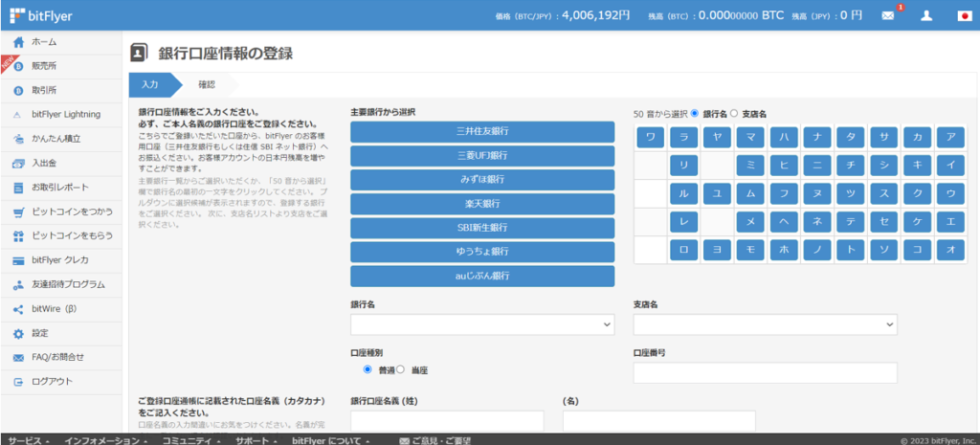Image resolution: width=980 pixels, height=445 pixels.
Task: Click the envelope icon beside ご意見・ご要望
Action: pos(404,440)
